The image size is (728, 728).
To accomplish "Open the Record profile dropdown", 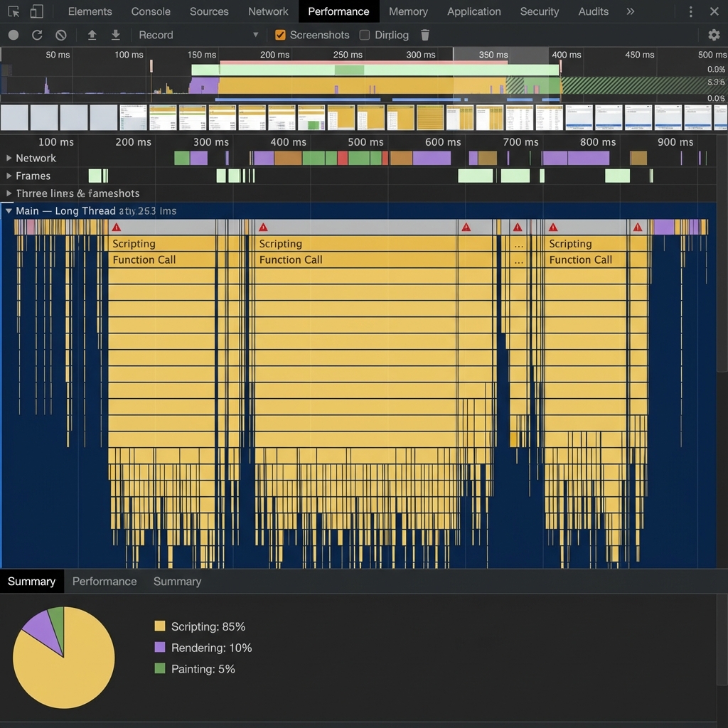I will pos(256,35).
